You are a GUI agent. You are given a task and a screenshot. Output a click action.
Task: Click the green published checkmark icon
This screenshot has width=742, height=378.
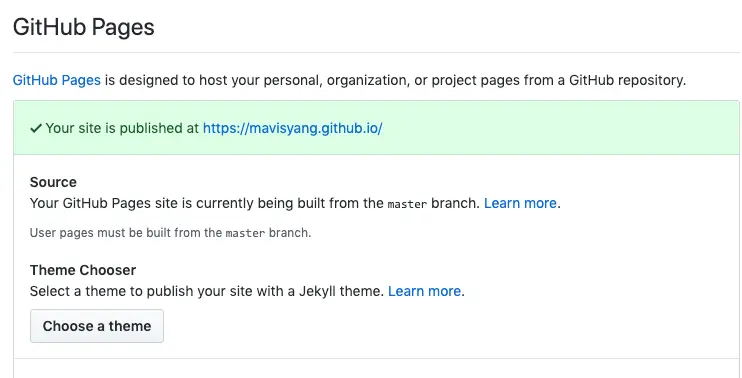(x=36, y=128)
